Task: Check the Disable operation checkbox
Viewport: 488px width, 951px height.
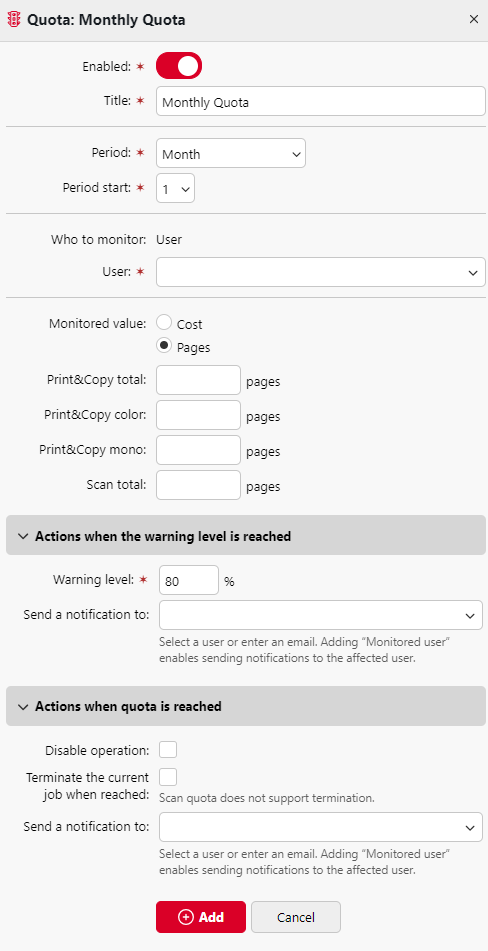Action: pos(168,750)
